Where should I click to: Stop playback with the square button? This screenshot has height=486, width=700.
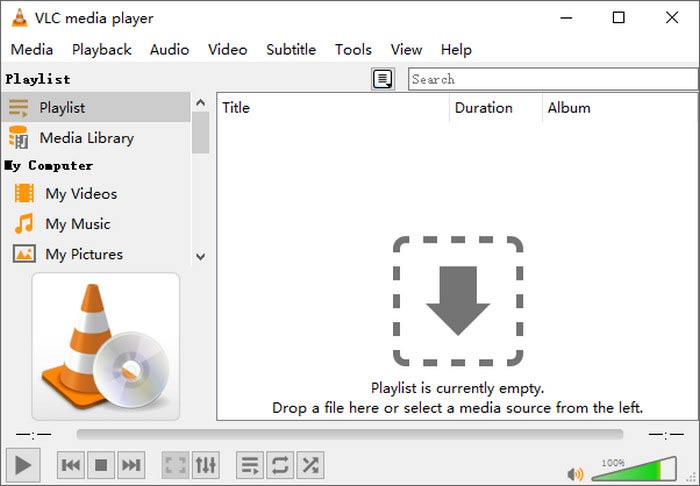point(101,465)
